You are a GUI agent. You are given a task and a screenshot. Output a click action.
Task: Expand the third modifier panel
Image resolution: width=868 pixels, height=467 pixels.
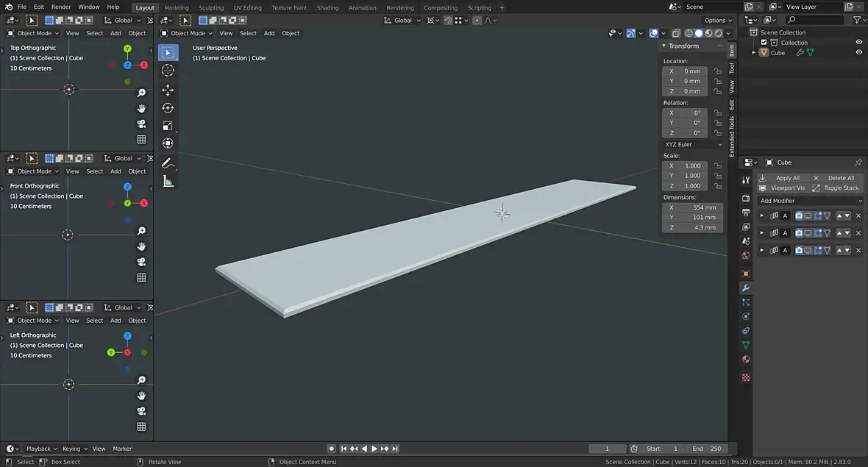[x=762, y=250]
